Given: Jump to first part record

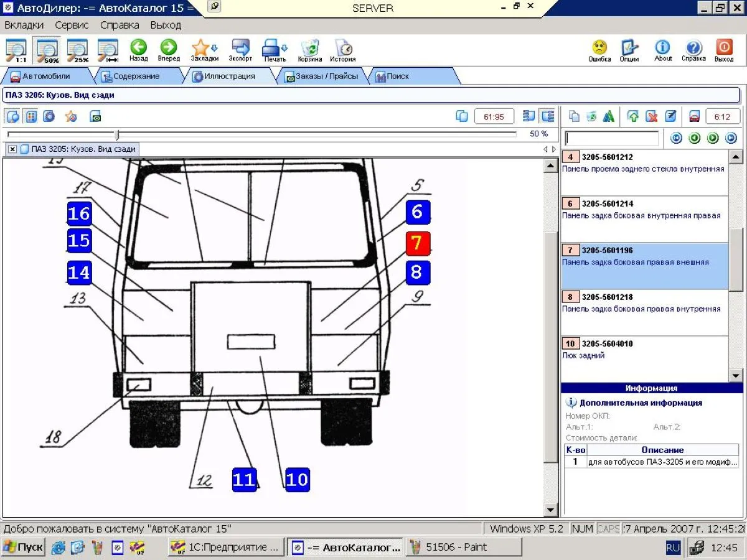Looking at the screenshot, I should pyautogui.click(x=676, y=138).
